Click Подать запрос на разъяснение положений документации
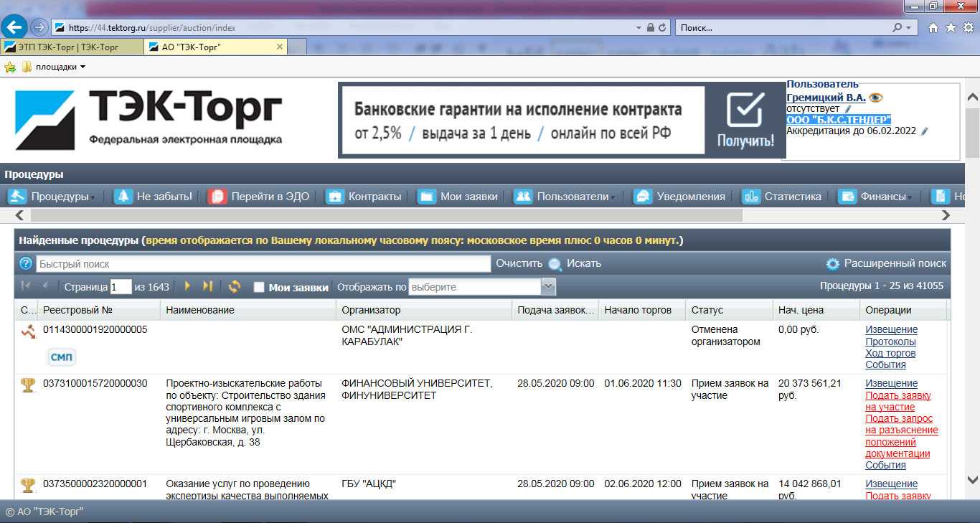980x523 pixels. point(902,436)
